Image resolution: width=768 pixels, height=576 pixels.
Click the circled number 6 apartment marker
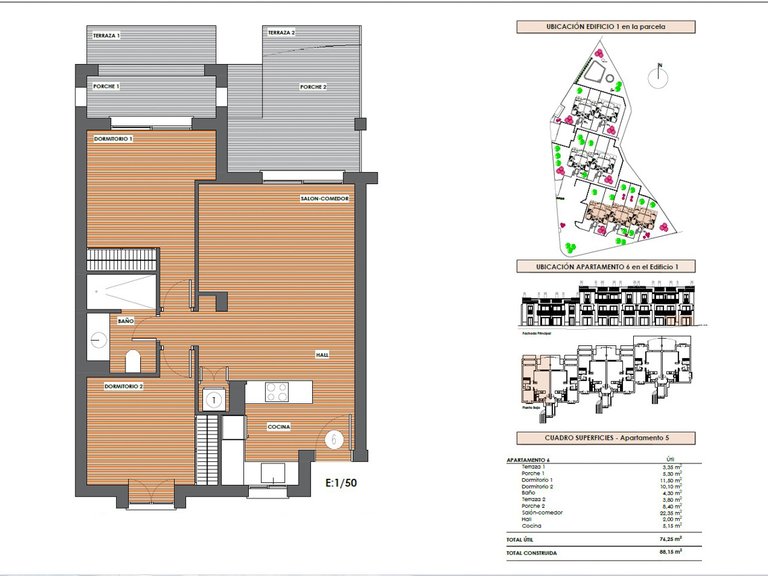(334, 439)
